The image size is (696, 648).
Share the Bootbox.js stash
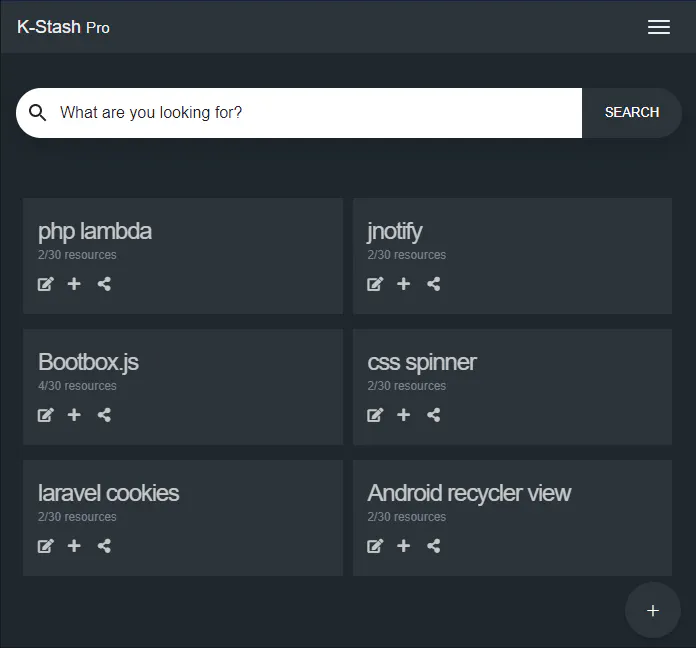(x=104, y=415)
